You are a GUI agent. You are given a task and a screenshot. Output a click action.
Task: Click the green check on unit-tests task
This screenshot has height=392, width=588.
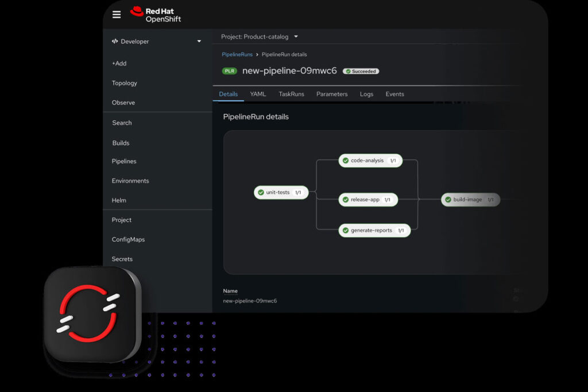(x=261, y=192)
